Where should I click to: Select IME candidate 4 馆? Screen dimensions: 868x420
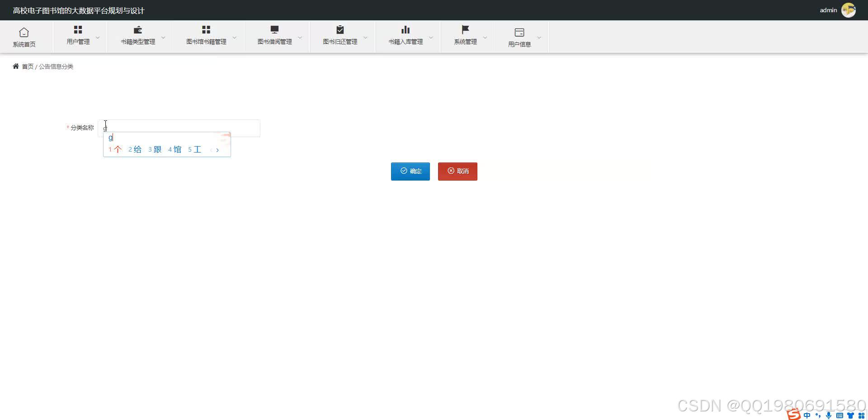(175, 149)
